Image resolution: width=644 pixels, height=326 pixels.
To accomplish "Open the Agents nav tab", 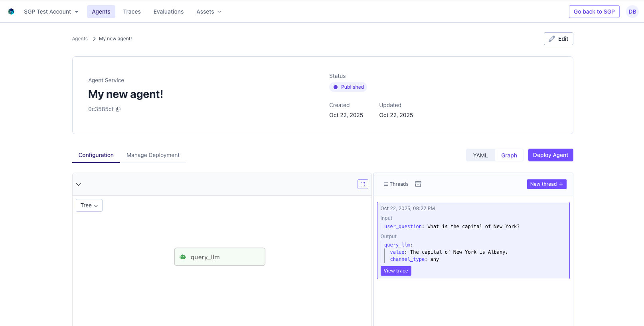I will coord(101,12).
